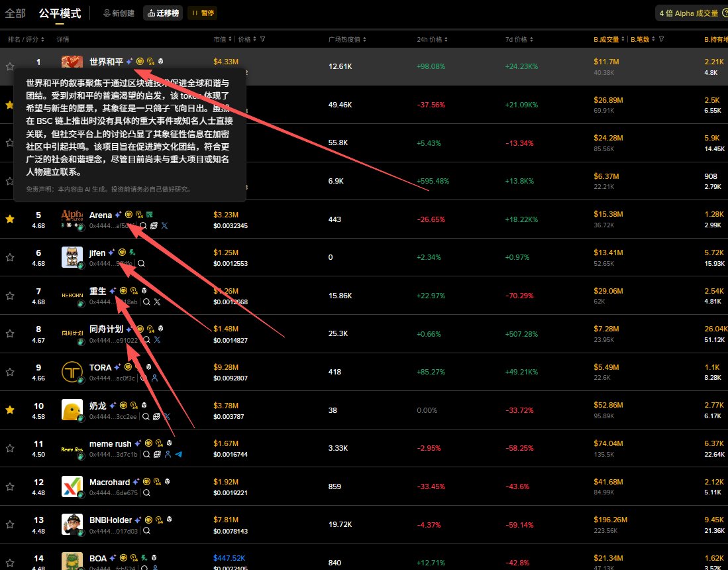
Task: Favorite the TORA row star
Action: pos(10,372)
